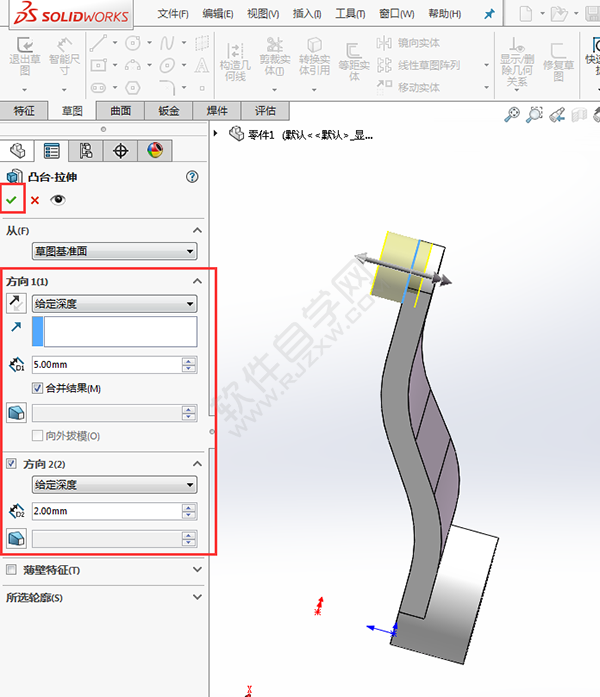Disable the 方向 2 checkbox
Viewport: 600px width, 697px height.
[x=12, y=464]
